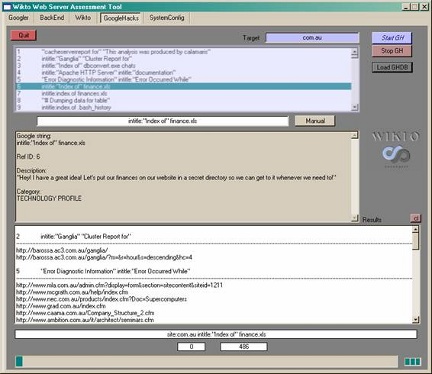Select query 4 Apache HTTP Server row
Screen dimensions: 432x374
(x=183, y=73)
